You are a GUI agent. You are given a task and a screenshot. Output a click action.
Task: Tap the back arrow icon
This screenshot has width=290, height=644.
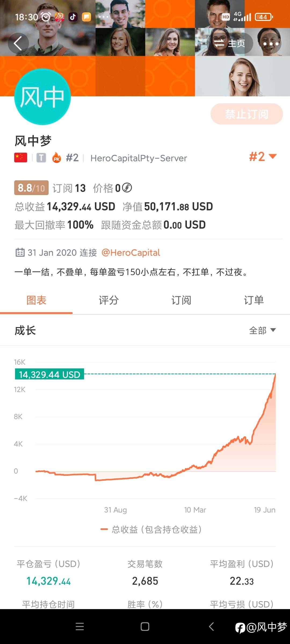18,43
